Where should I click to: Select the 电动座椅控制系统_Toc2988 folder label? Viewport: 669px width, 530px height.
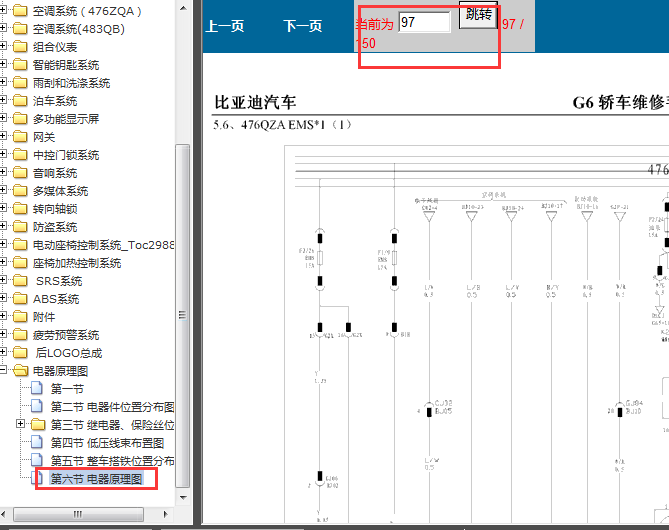pyautogui.click(x=104, y=245)
